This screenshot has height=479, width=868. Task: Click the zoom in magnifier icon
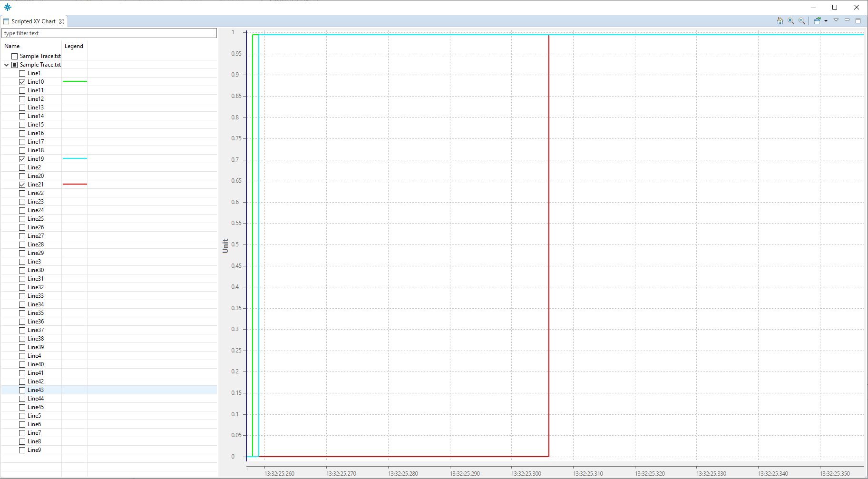[791, 21]
